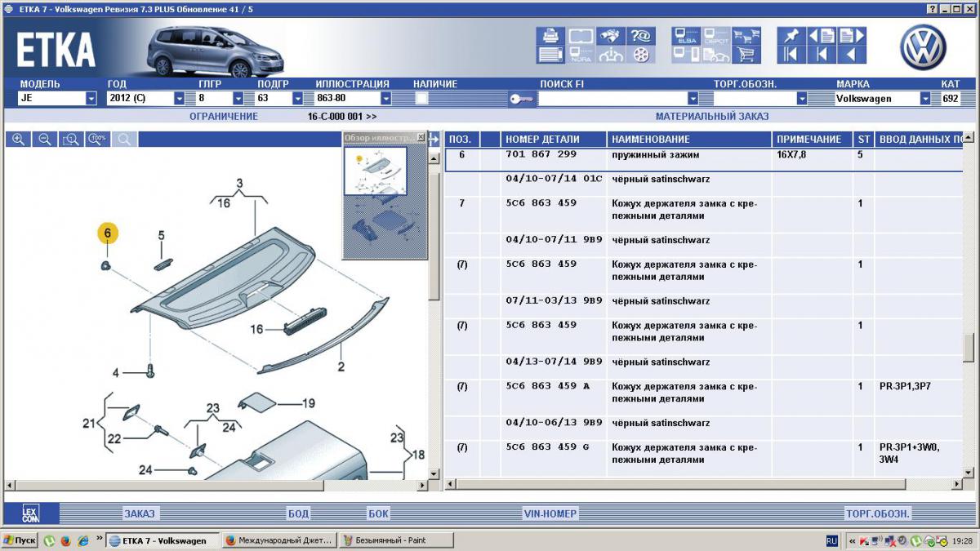Open the ELSA link icon
This screenshot has width=980, height=551.
[686, 37]
